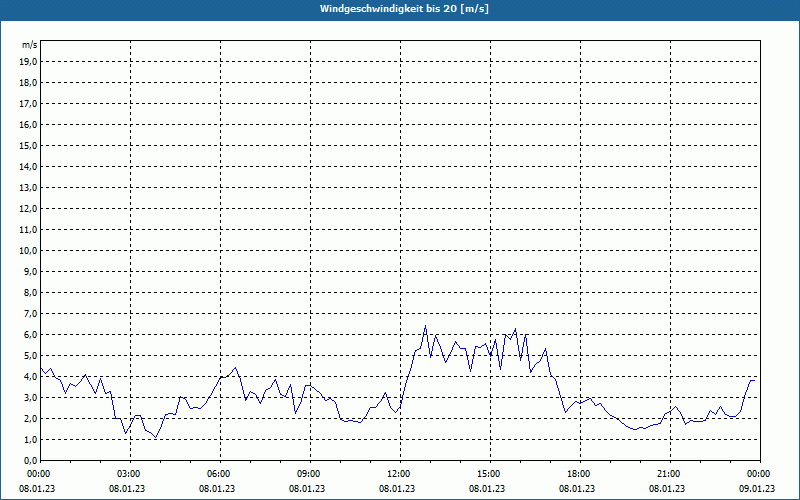Click the m/s unit label
This screenshot has height=500, width=800.
(x=30, y=45)
